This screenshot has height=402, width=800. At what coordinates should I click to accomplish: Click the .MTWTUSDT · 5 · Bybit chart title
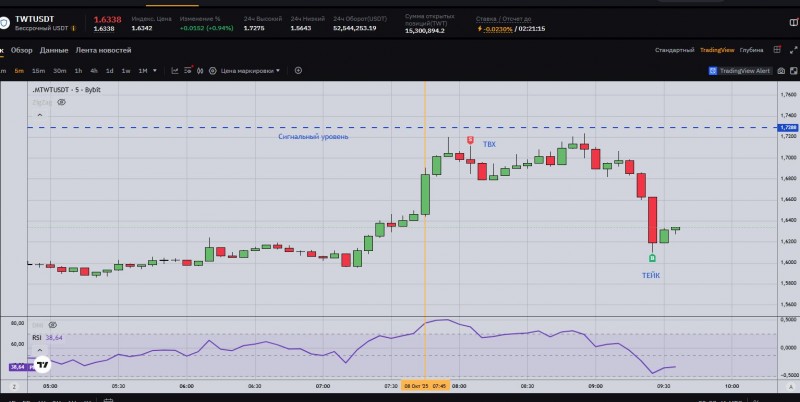point(66,90)
